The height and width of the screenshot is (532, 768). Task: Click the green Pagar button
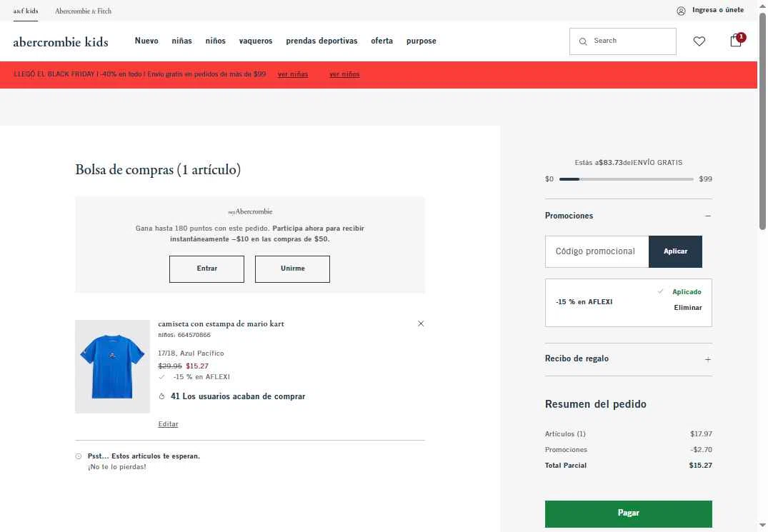[x=629, y=513]
